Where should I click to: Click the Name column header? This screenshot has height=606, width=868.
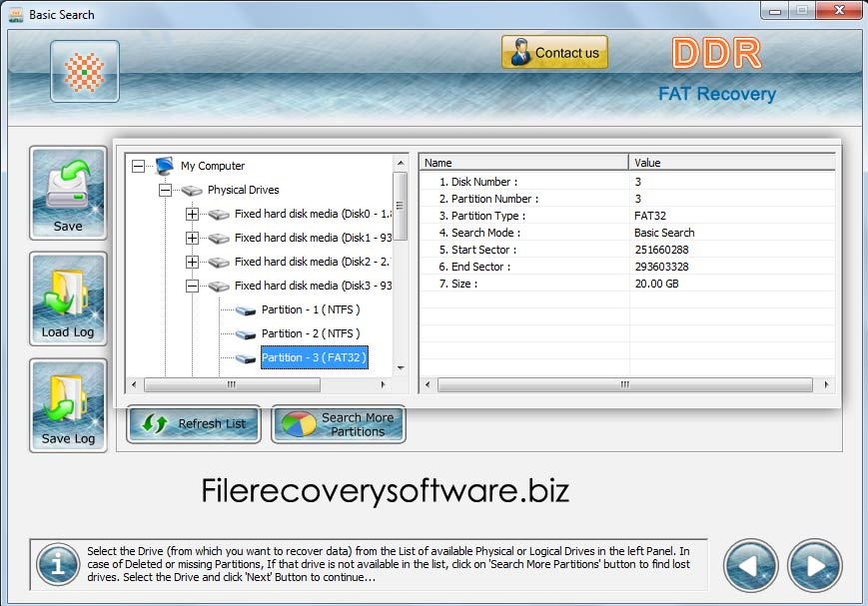tap(523, 163)
